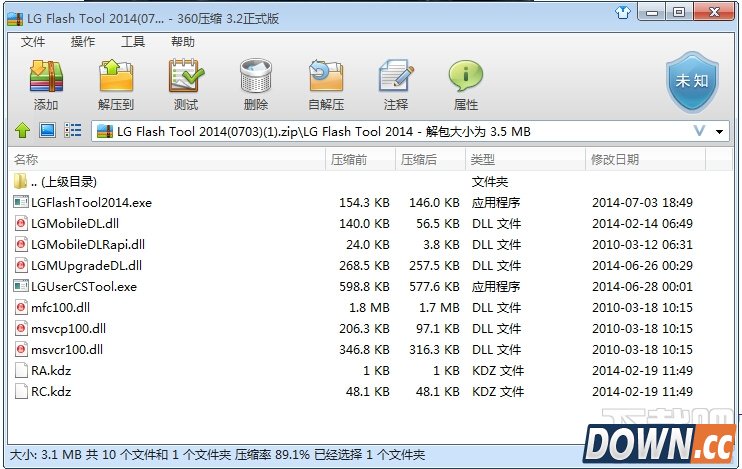Viewport: 742px width, 469px height.
Task: Switch to list view icon
Action: point(72,130)
